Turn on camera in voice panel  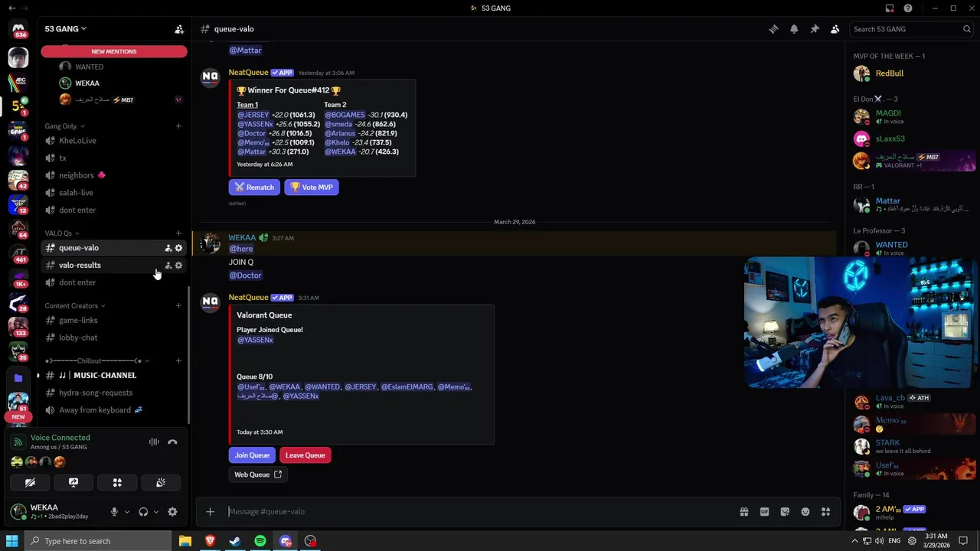(x=30, y=483)
